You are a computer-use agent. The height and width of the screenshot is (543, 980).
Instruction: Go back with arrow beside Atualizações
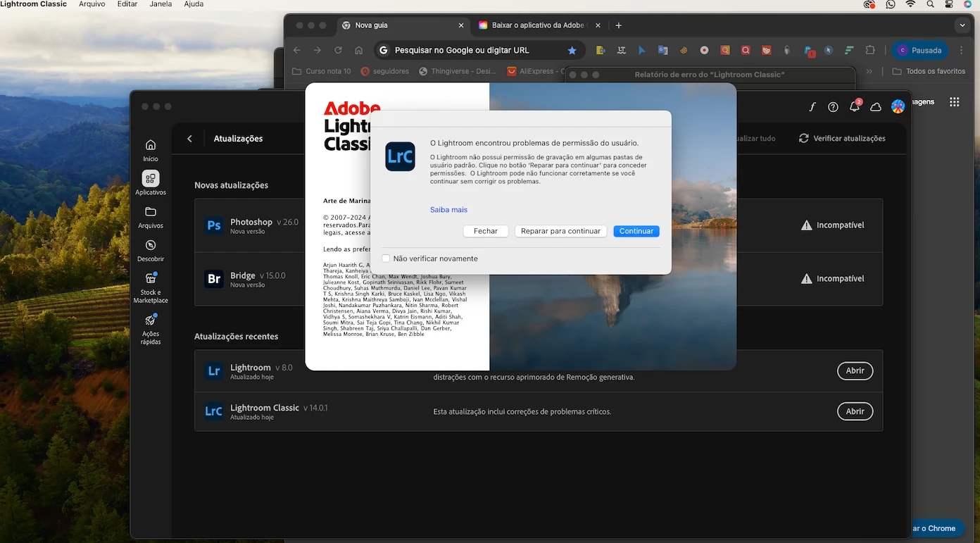click(x=189, y=139)
